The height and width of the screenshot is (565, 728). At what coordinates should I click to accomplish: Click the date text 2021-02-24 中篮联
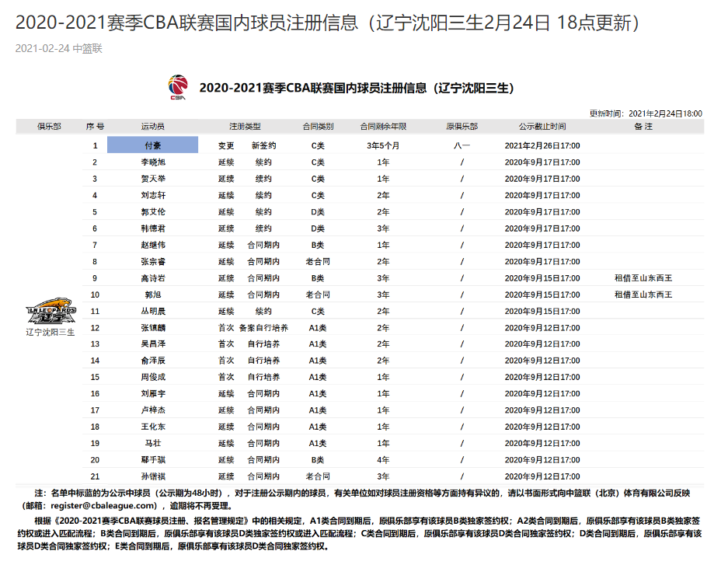point(58,49)
